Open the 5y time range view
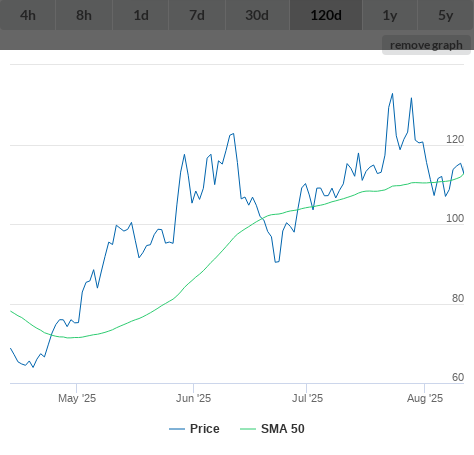474x455 pixels. (446, 15)
